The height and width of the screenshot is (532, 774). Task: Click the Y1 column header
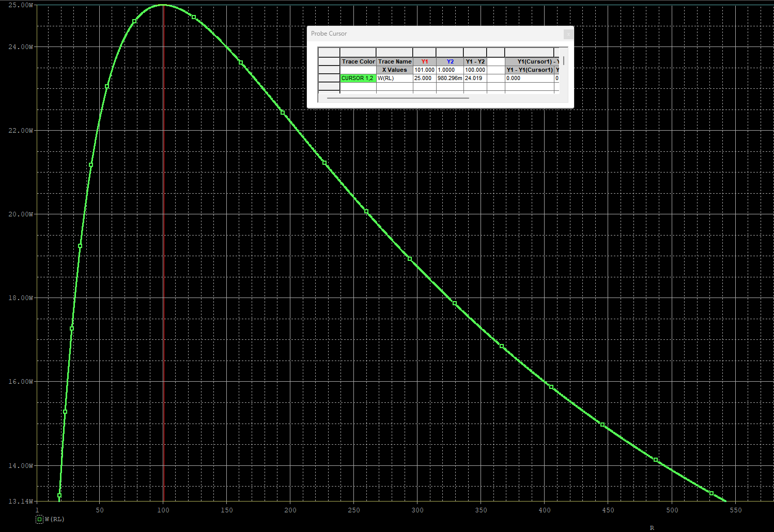(x=424, y=61)
